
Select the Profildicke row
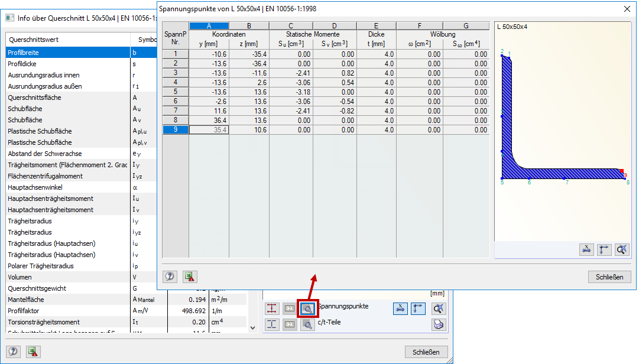[81, 64]
